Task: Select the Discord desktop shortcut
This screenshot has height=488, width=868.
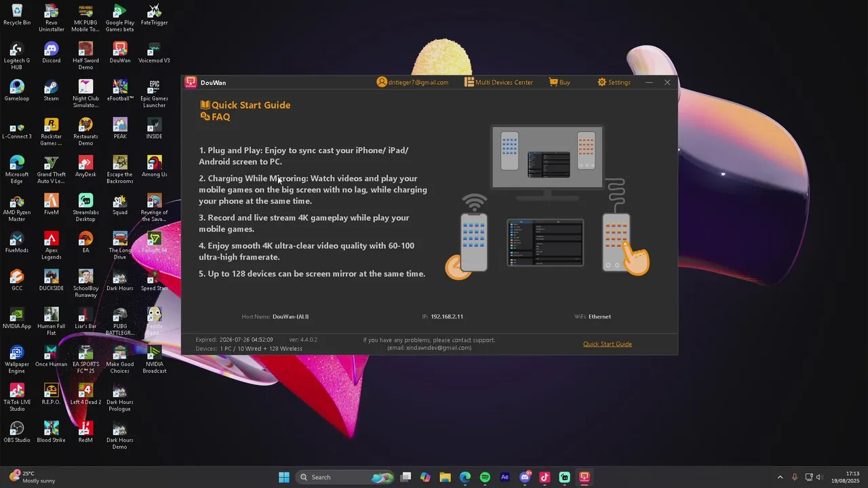Action: pos(52,53)
